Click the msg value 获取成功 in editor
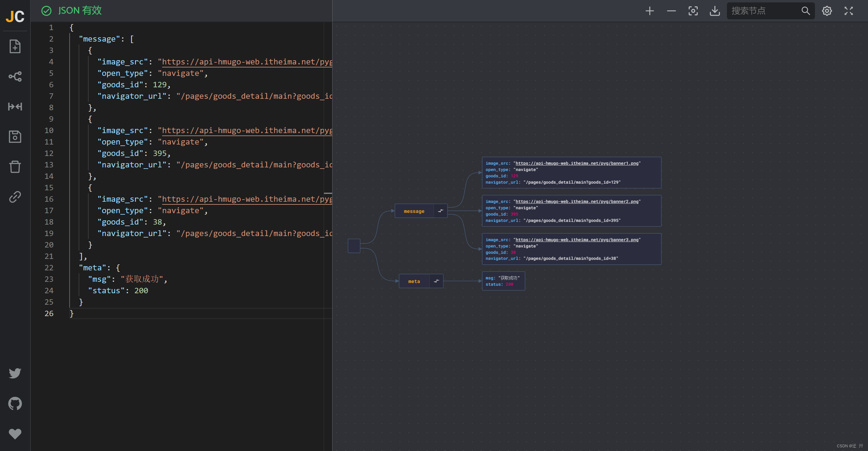Viewport: 868px width, 451px height. coord(142,279)
